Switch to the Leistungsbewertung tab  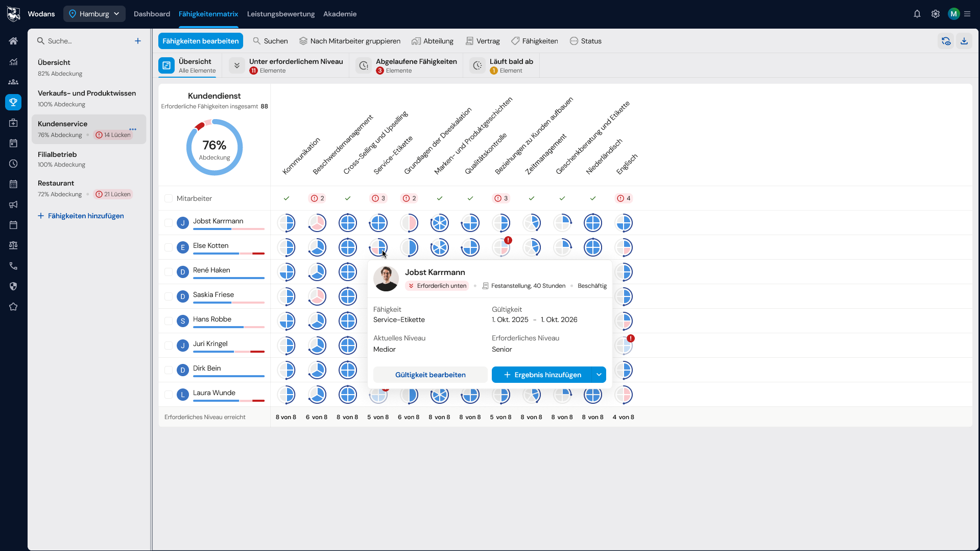(x=281, y=14)
